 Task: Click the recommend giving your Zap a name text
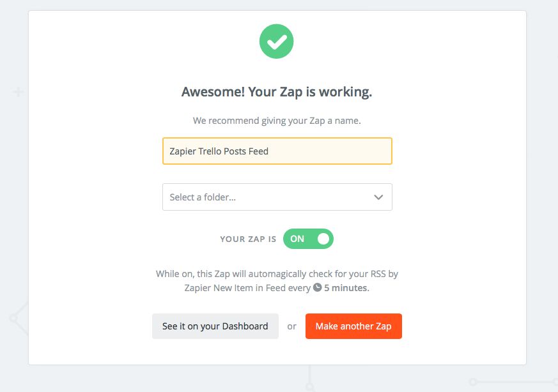277,120
